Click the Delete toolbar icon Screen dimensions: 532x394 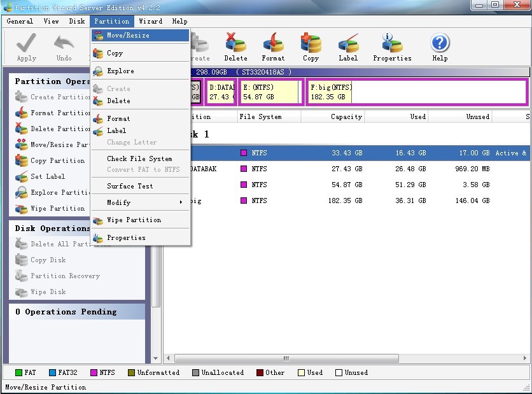point(235,43)
